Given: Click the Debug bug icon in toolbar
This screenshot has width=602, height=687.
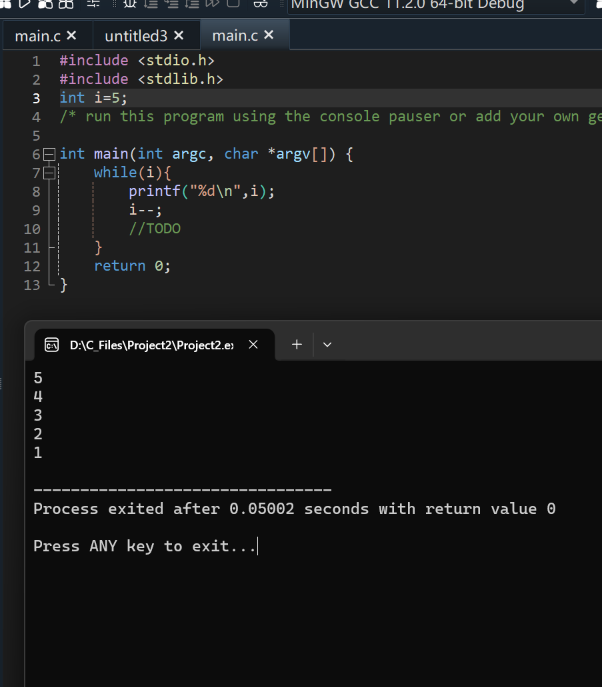Looking at the screenshot, I should [x=130, y=4].
